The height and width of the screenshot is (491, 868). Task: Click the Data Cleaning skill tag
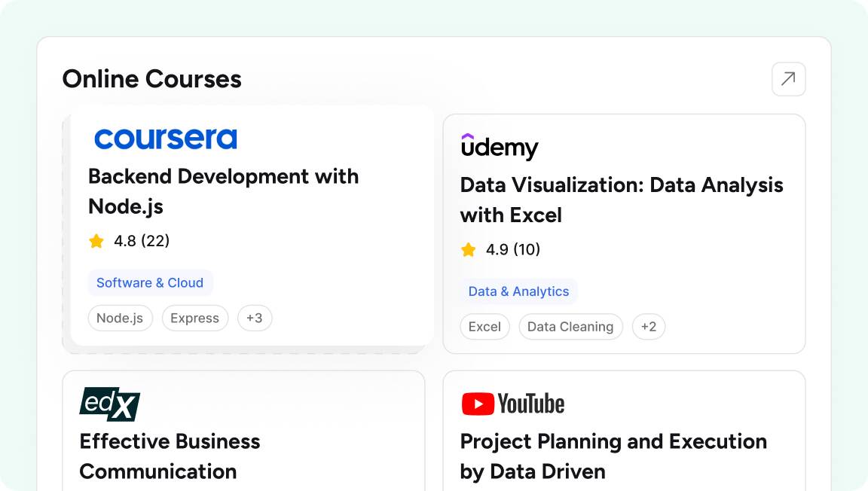[570, 327]
